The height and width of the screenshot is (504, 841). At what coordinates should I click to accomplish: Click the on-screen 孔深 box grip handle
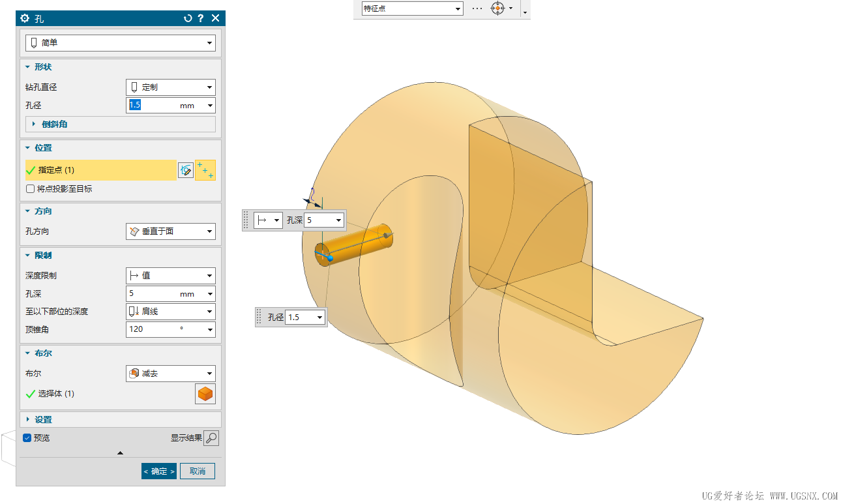point(246,220)
